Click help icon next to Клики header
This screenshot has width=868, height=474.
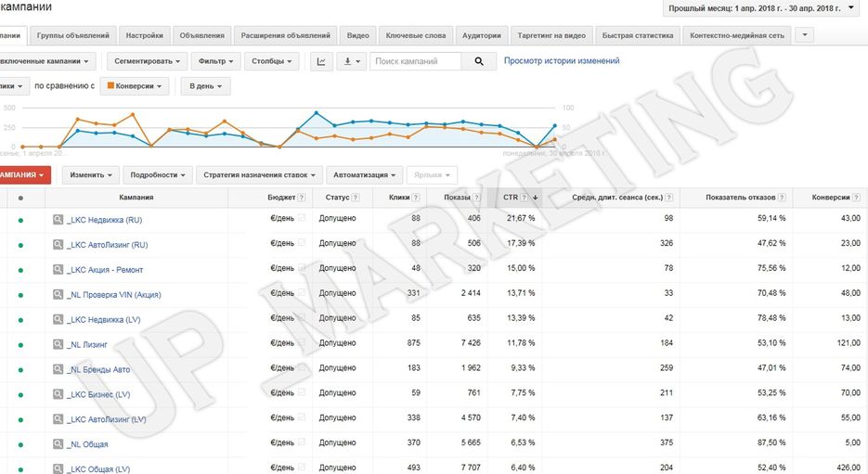(x=416, y=198)
